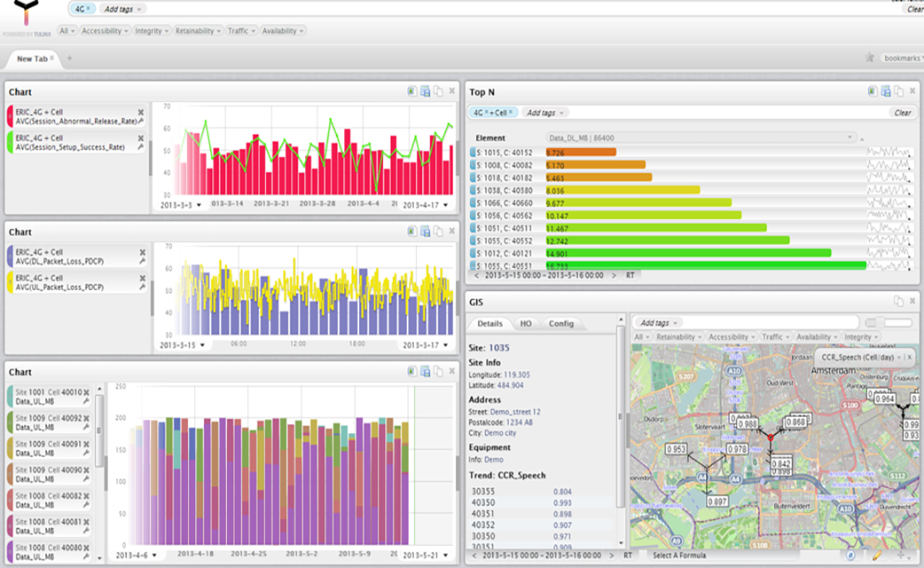This screenshot has width=924, height=568.
Task: Open settings wrench for Session_Setup_Success_Rate series
Action: [x=141, y=146]
